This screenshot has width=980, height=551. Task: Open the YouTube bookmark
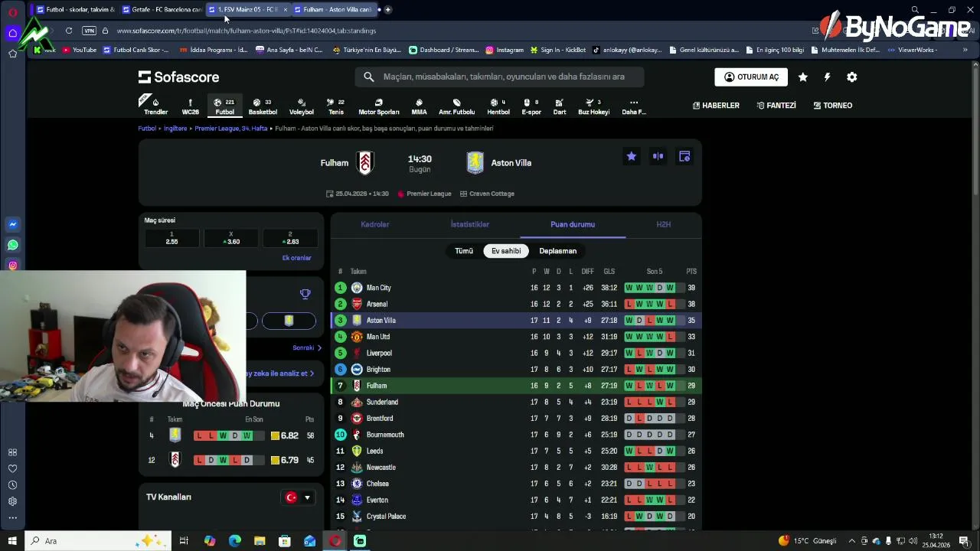click(x=80, y=50)
